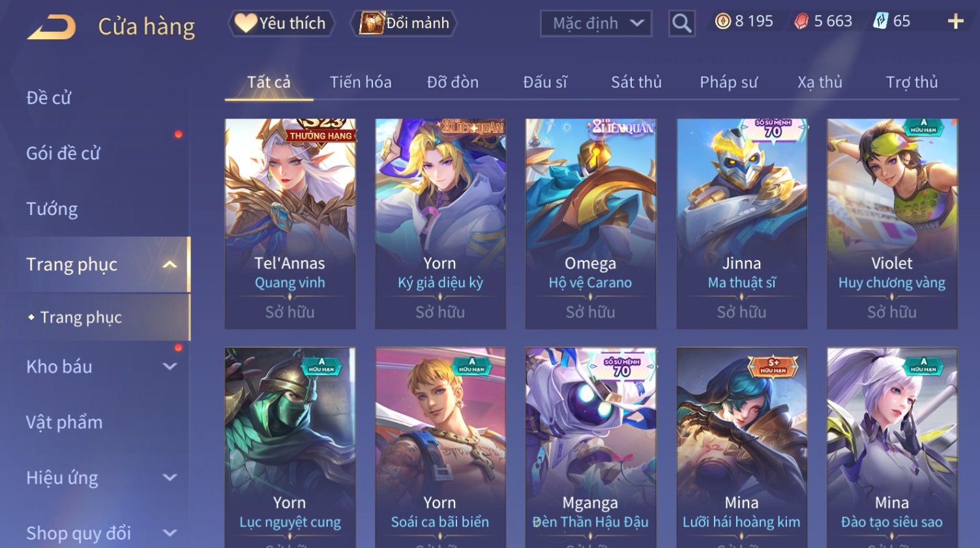
Task: Select Tel'Annas Quang vinh skin card
Action: 290,224
